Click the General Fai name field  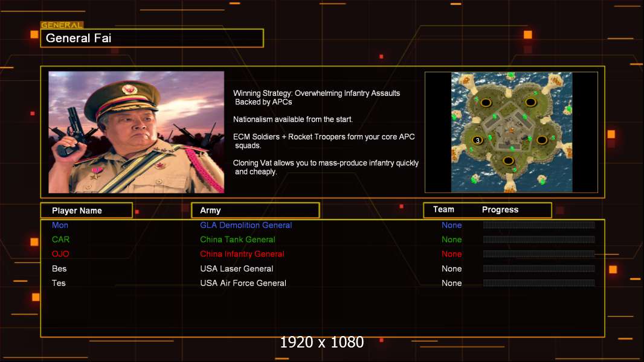[x=152, y=38]
